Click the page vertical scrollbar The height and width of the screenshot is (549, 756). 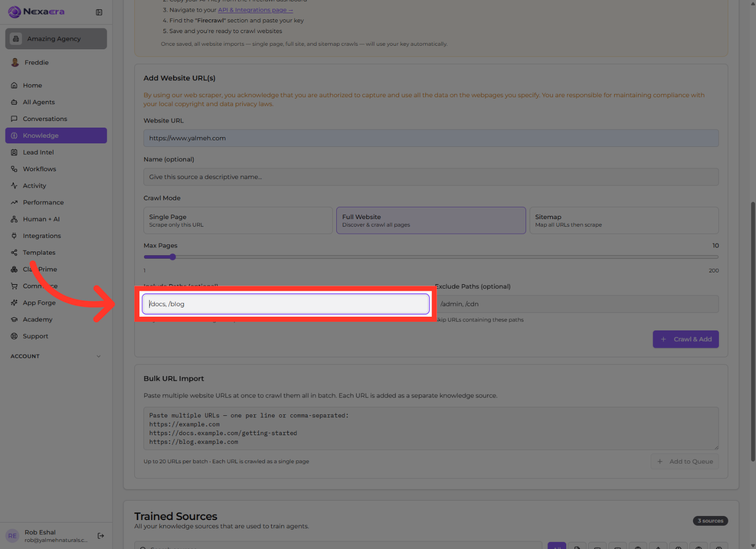pos(753,331)
